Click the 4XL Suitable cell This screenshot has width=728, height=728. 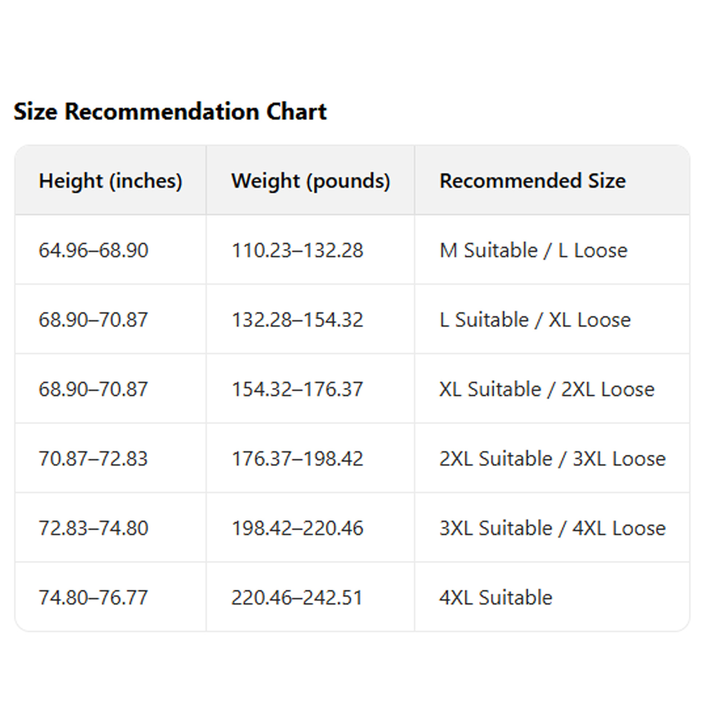pos(495,597)
